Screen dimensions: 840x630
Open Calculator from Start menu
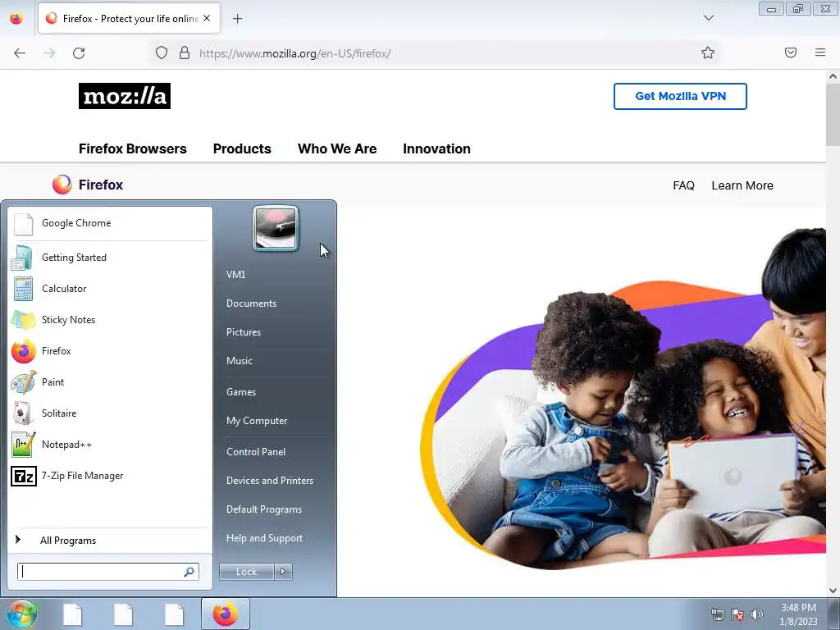point(109,289)
